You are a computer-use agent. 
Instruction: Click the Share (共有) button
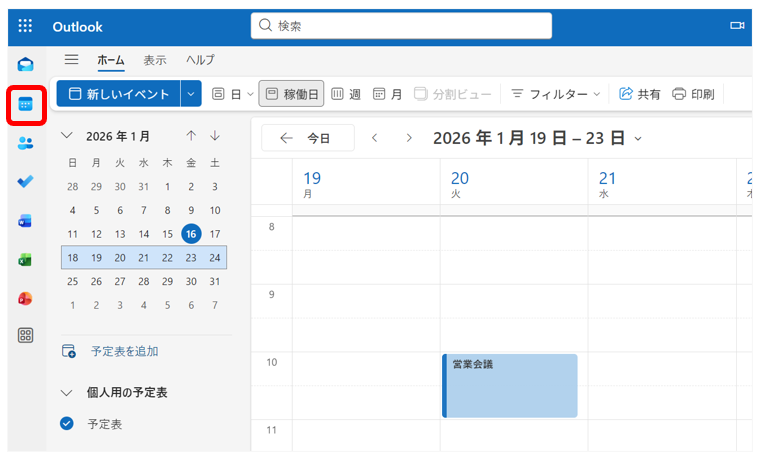pos(639,94)
